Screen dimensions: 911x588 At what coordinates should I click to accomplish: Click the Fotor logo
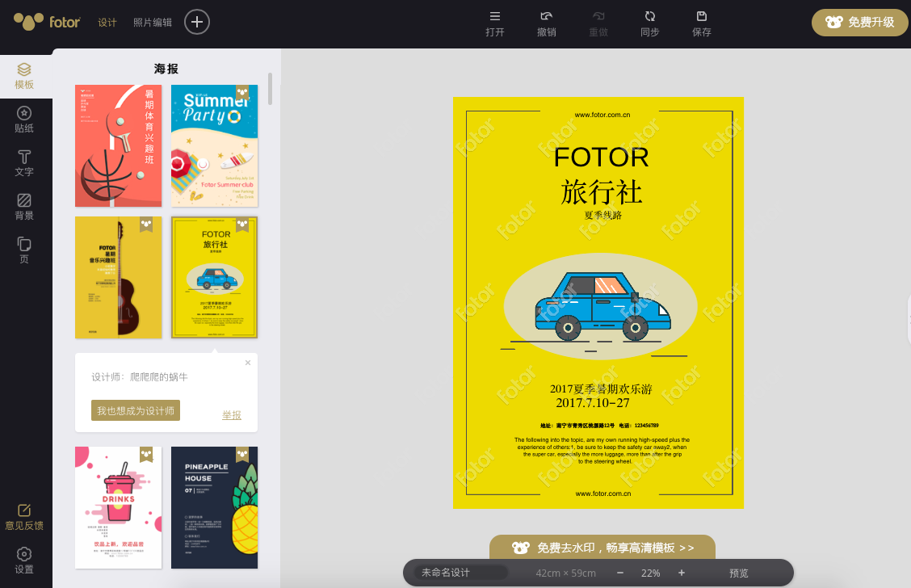[47, 22]
